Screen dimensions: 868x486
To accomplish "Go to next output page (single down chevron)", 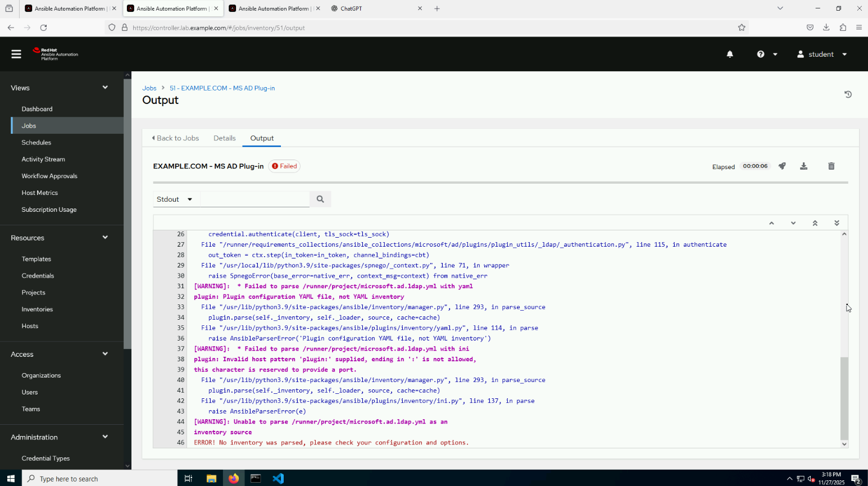I will 793,223.
